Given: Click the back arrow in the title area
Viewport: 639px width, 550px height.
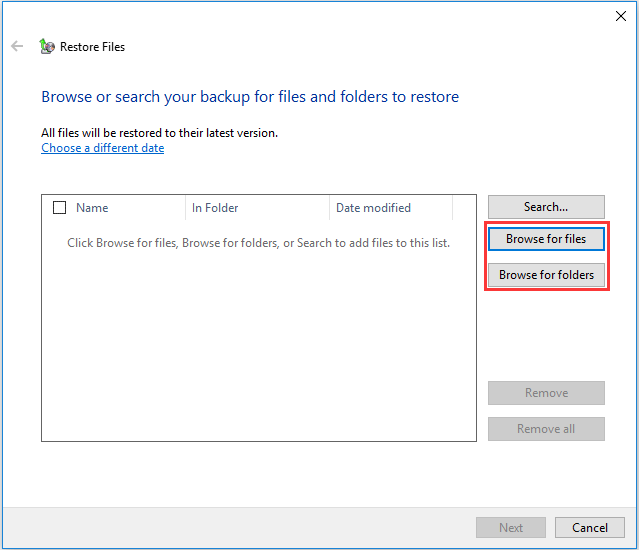Looking at the screenshot, I should [x=17, y=46].
